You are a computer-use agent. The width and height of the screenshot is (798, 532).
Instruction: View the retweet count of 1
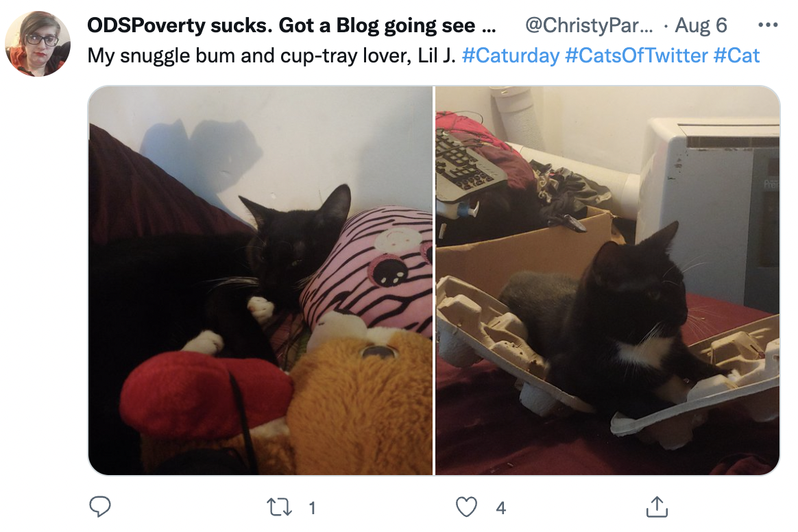312,508
